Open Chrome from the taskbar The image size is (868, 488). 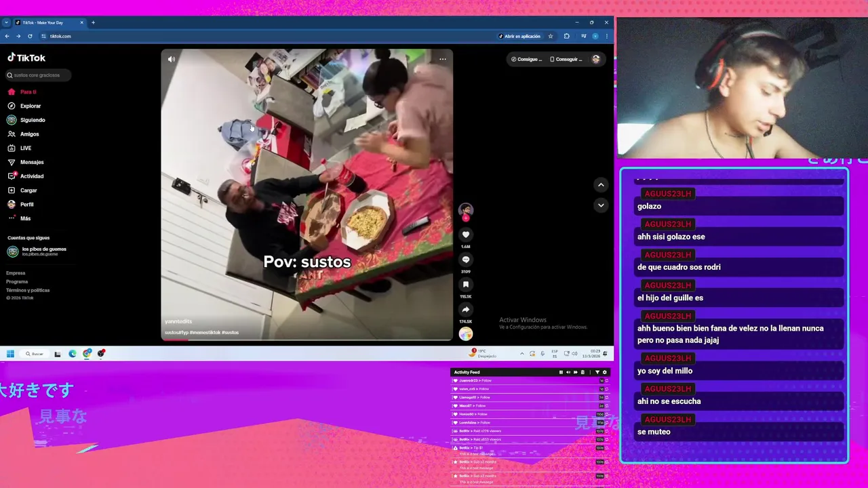pos(87,354)
